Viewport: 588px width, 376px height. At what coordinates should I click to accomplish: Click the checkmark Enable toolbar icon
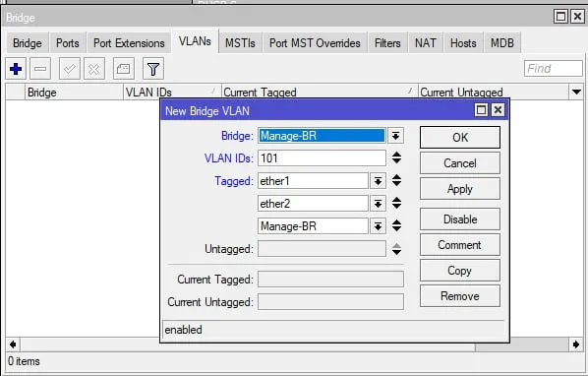pyautogui.click(x=70, y=69)
